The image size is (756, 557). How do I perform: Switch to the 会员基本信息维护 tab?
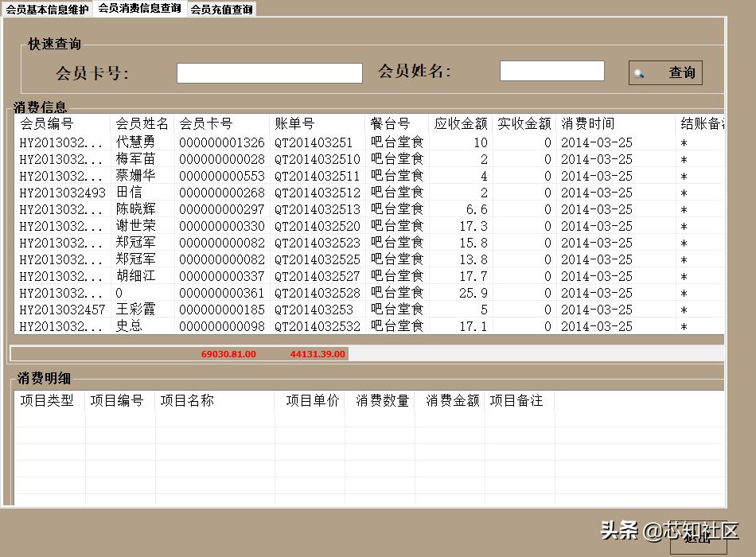click(48, 10)
